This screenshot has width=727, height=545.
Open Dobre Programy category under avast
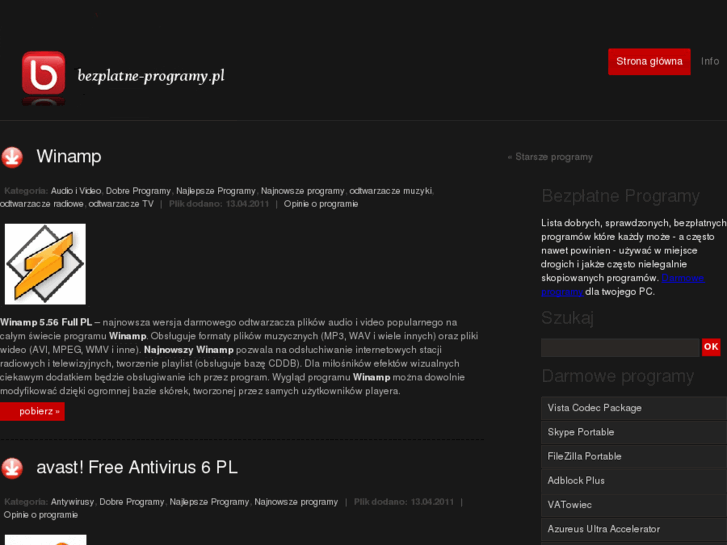click(x=132, y=502)
